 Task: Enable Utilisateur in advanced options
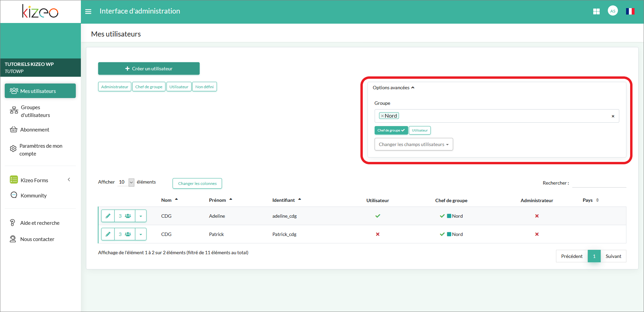(x=420, y=130)
